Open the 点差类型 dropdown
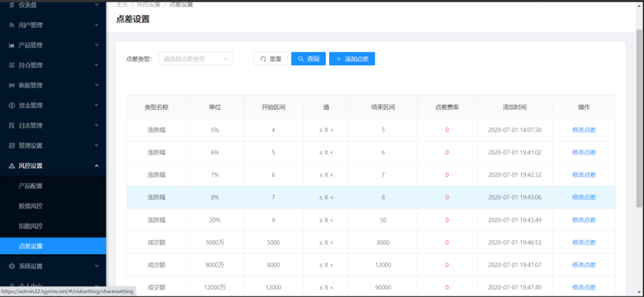 pyautogui.click(x=196, y=58)
